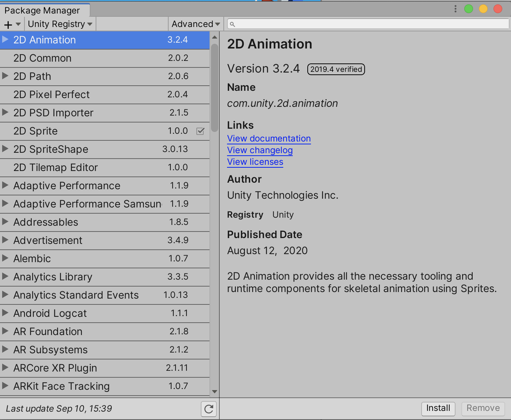Click the scroll up arrow in package list
This screenshot has width=511, height=420.
tap(215, 37)
